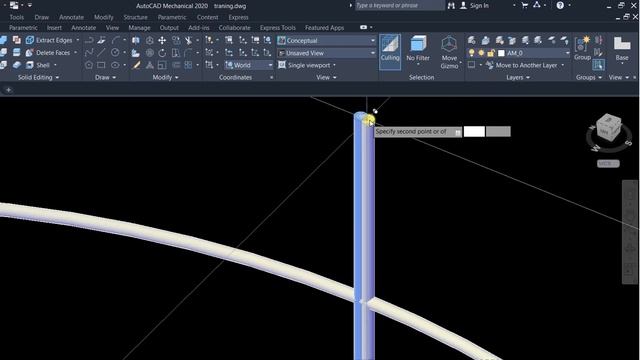This screenshot has width=640, height=360.
Task: Open the Help question mark icon
Action: (x=560, y=5)
